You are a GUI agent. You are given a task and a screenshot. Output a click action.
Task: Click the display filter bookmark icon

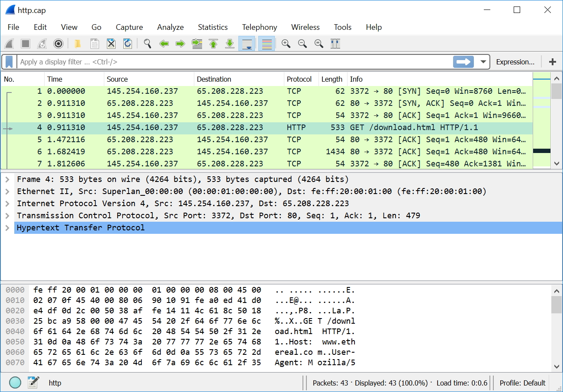9,62
